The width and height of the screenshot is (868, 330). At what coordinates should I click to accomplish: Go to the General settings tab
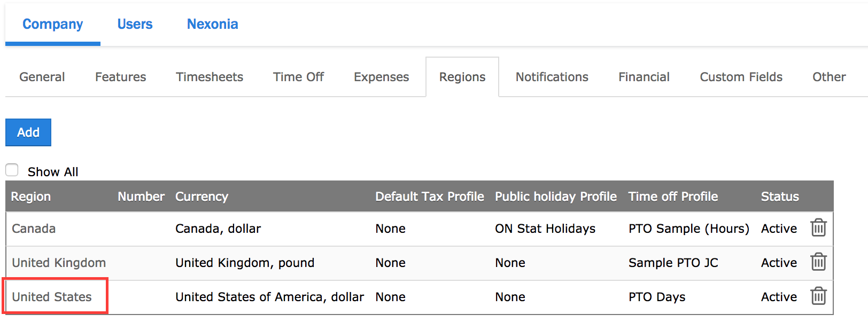pos(42,77)
